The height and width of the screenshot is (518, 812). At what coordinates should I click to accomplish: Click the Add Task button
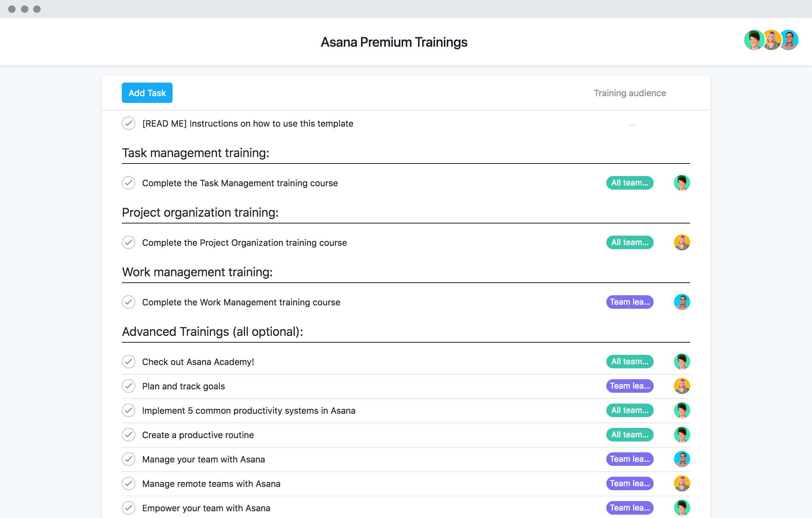[x=147, y=93]
